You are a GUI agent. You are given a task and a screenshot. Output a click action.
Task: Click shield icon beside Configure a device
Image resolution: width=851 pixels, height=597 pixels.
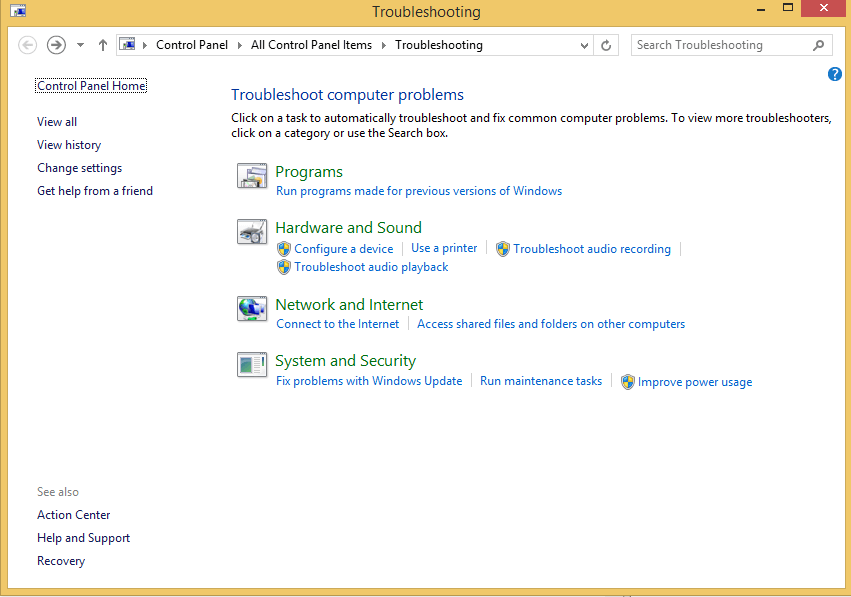point(284,249)
